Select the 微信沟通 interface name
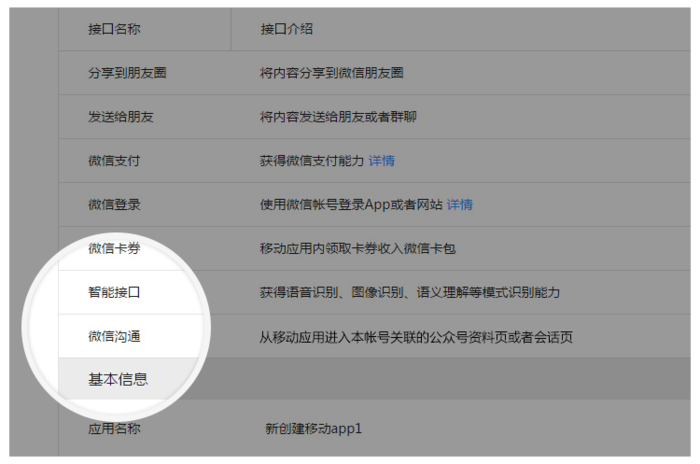Viewport: 700px width, 464px height. click(114, 336)
